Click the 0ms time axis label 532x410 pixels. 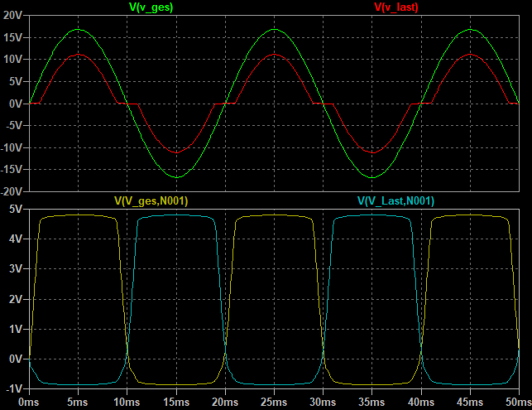28,403
